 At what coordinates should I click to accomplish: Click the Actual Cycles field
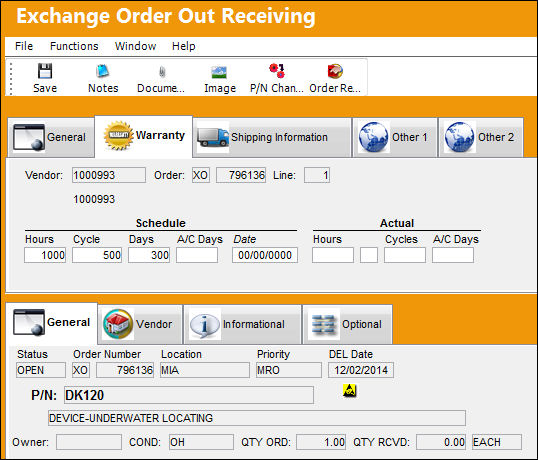[405, 255]
